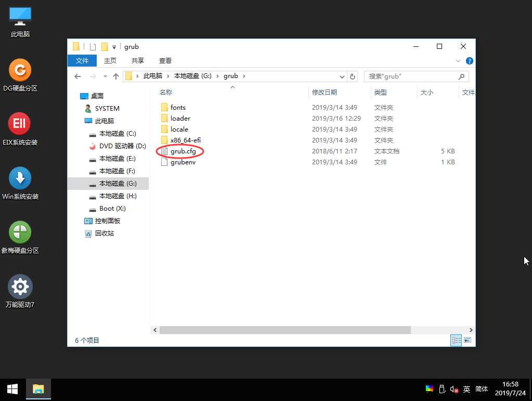The height and width of the screenshot is (401, 532).
Task: Click 本地磁盘 (G:) in address breadcrumb
Action: [193, 76]
